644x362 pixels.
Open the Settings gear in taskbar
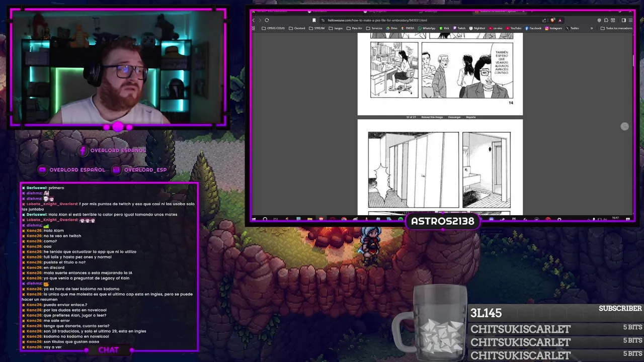tap(559, 219)
